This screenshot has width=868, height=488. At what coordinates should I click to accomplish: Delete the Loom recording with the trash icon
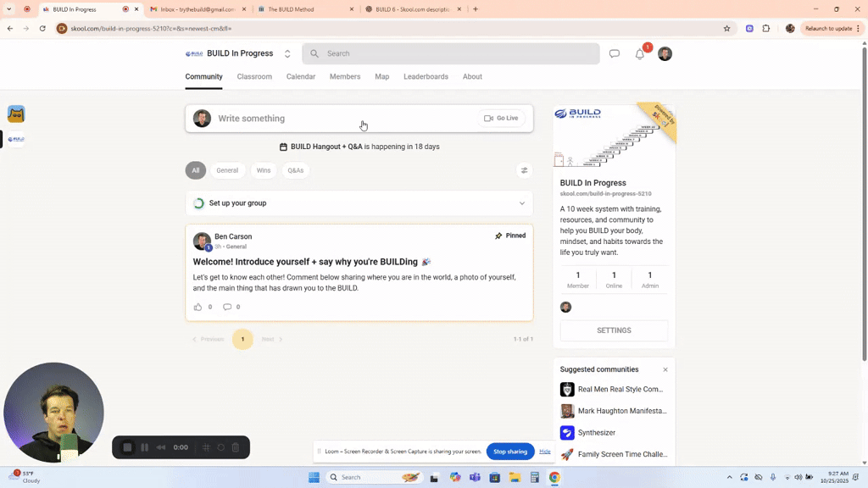pos(236,447)
